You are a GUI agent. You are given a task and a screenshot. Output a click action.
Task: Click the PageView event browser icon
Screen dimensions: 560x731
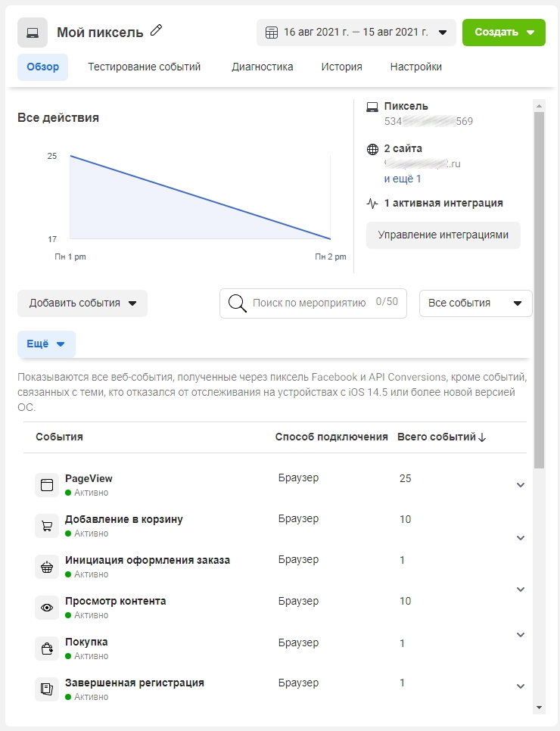click(x=47, y=485)
